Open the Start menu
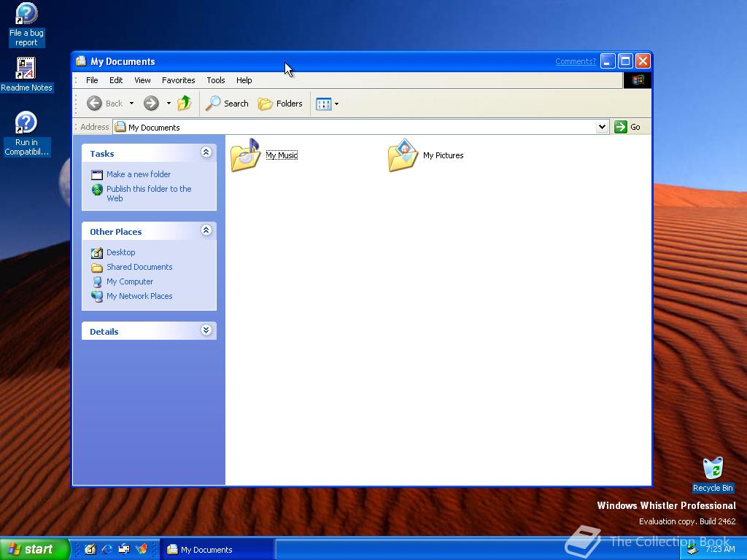This screenshot has height=560, width=747. 34,549
